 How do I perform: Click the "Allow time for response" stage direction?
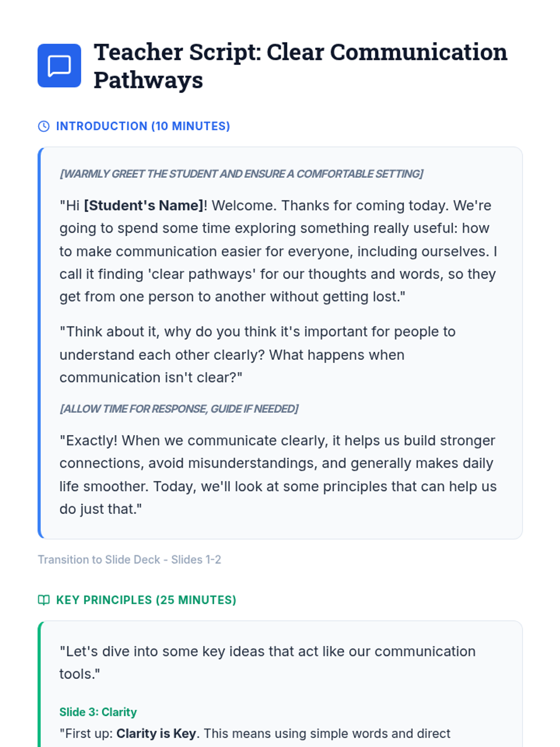179,409
